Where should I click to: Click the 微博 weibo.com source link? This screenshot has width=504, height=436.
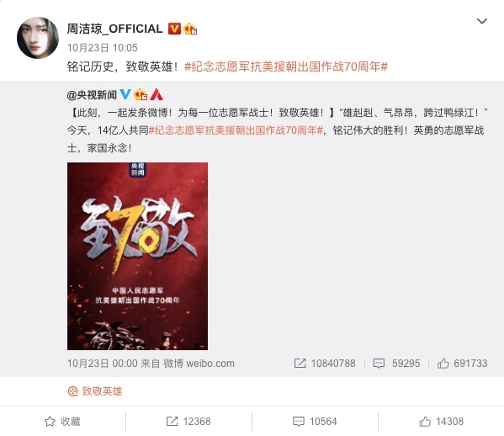coord(199,364)
